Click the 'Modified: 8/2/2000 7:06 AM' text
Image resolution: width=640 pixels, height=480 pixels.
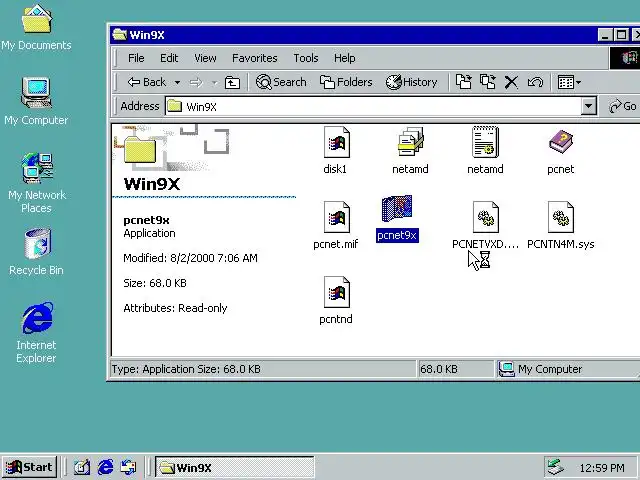190,258
